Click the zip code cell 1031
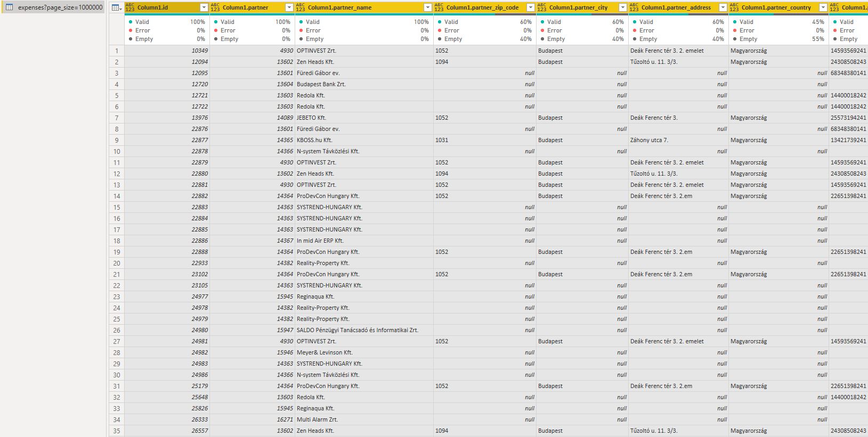Viewport: 868px width, 437px height. [x=485, y=140]
